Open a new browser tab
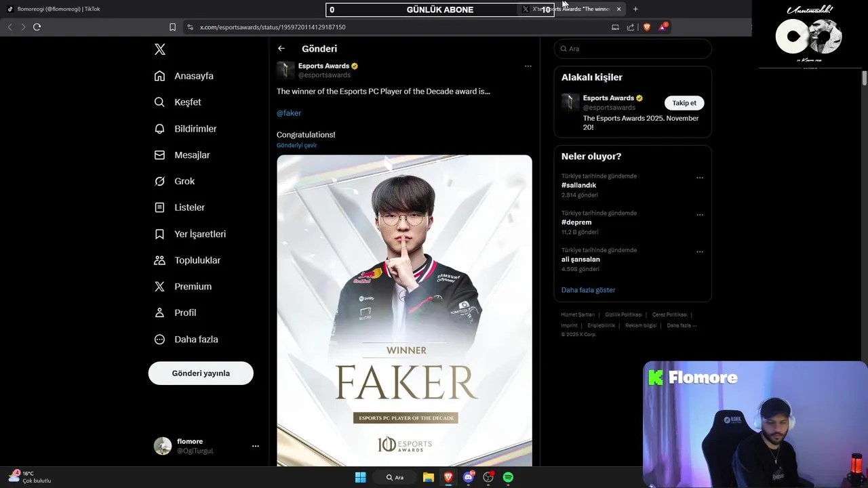 click(x=635, y=9)
